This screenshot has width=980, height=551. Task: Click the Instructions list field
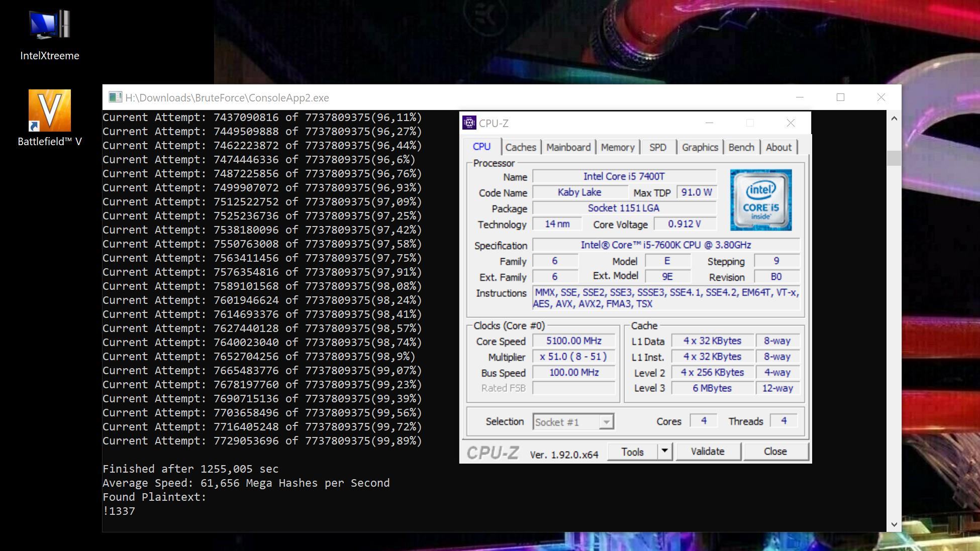666,298
